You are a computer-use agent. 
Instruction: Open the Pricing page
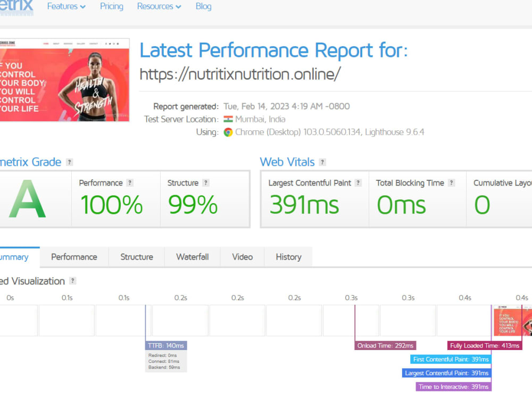click(x=112, y=6)
